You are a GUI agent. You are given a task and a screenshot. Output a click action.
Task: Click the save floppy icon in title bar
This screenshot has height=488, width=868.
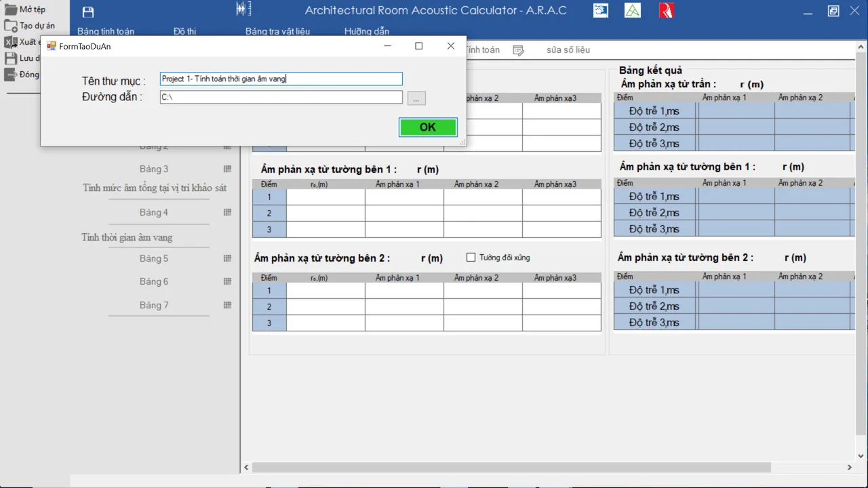coord(88,12)
